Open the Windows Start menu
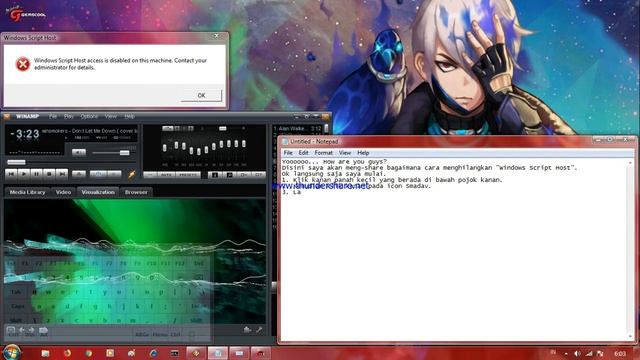Image resolution: width=640 pixels, height=360 pixels. 11,353
